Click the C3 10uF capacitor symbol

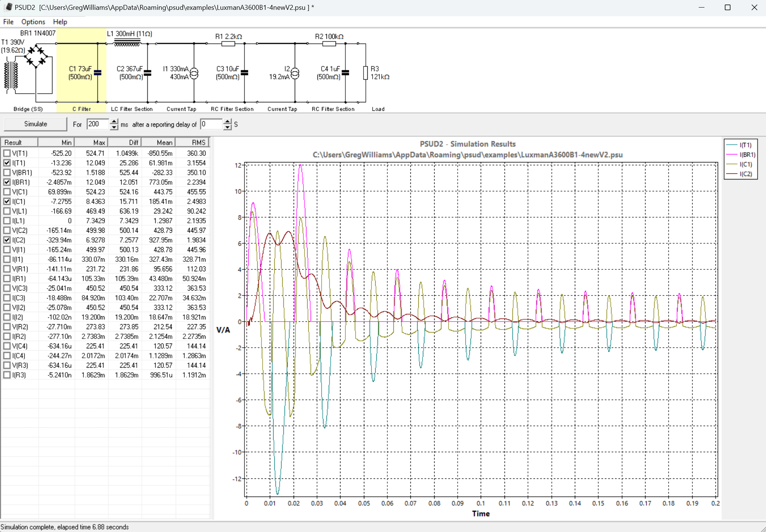(x=245, y=73)
